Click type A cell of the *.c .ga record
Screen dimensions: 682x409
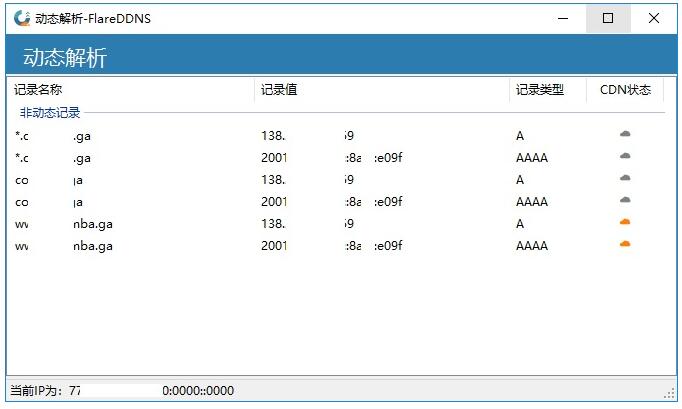[520, 136]
